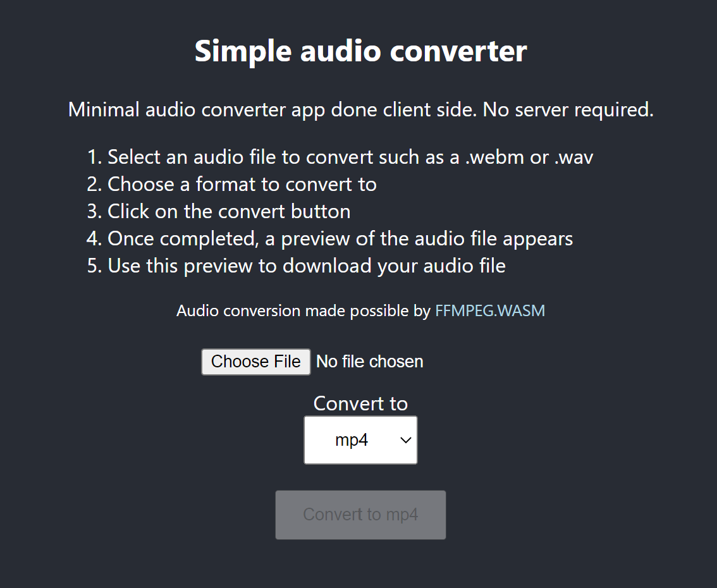Click the Audio conversion credit text
Image resolution: width=717 pixels, height=588 pixels.
pyautogui.click(x=360, y=310)
